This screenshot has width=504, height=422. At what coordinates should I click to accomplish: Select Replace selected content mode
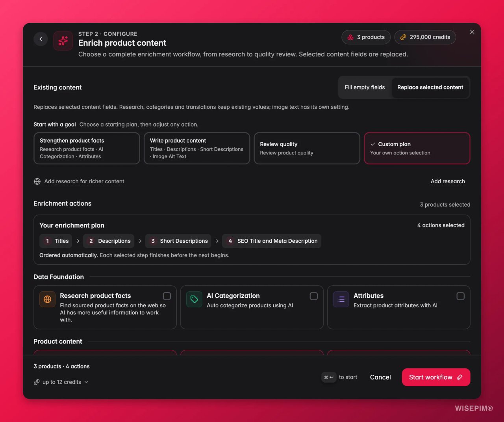click(x=430, y=87)
